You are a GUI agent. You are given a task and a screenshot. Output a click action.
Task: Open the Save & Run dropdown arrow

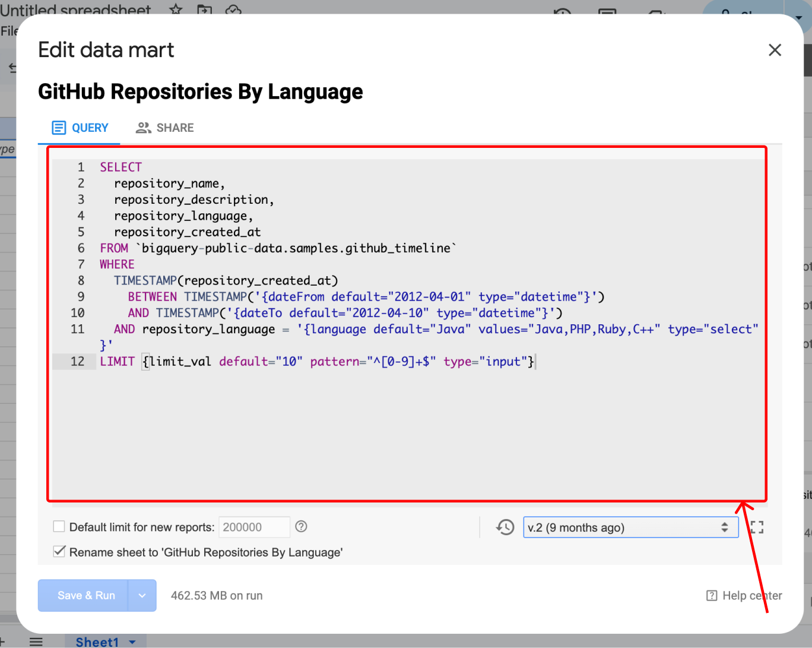142,596
